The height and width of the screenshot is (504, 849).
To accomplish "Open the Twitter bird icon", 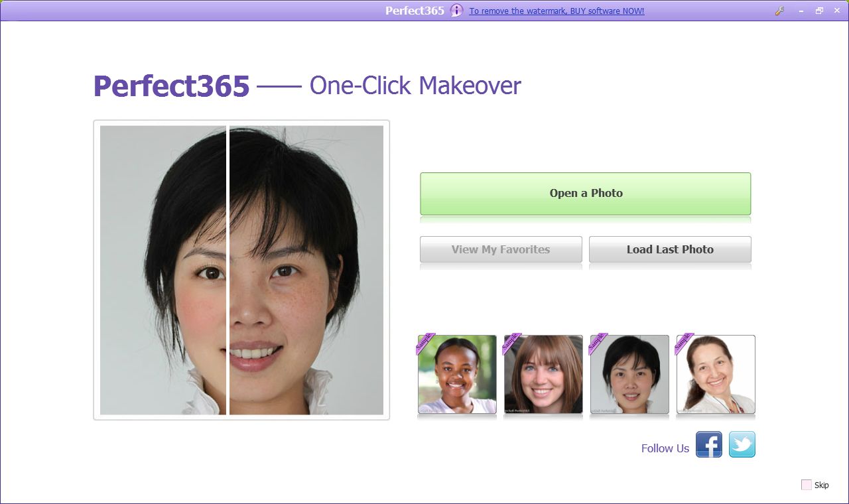I will tap(742, 444).
